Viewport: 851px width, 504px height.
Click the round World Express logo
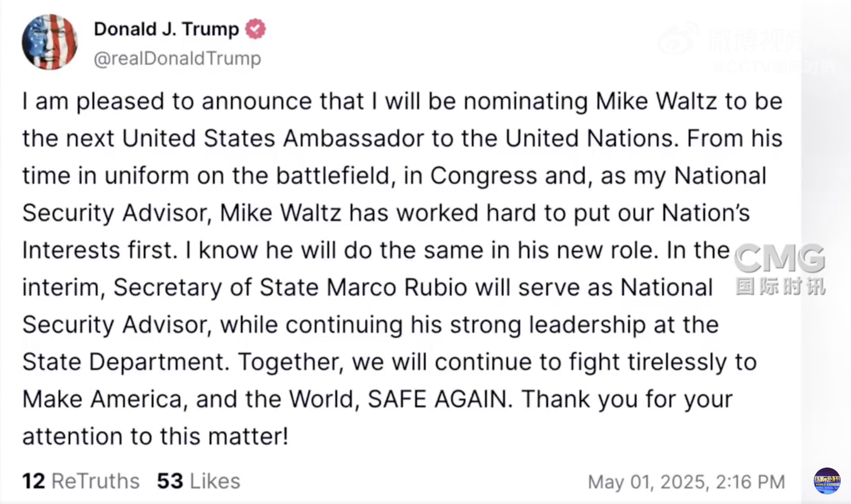[x=827, y=481]
